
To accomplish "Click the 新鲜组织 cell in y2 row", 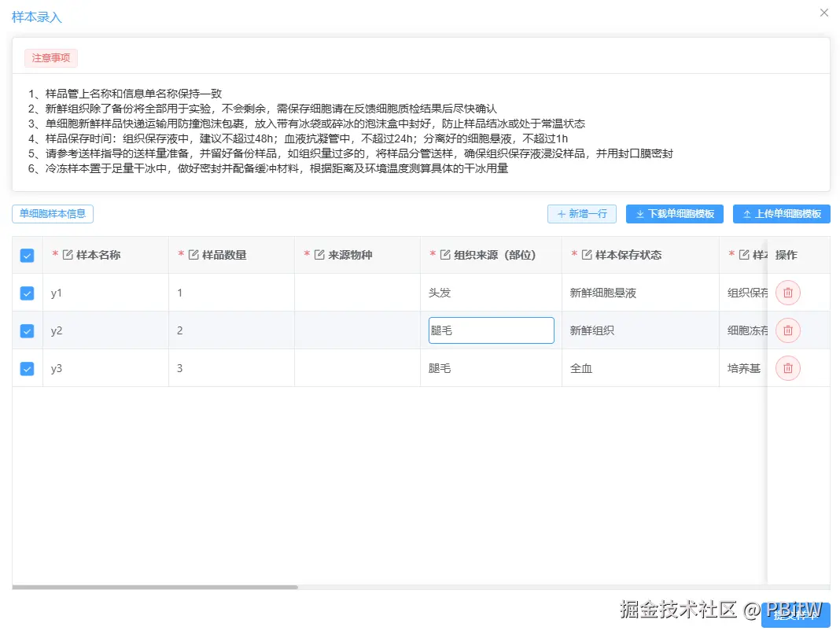I will pos(640,330).
